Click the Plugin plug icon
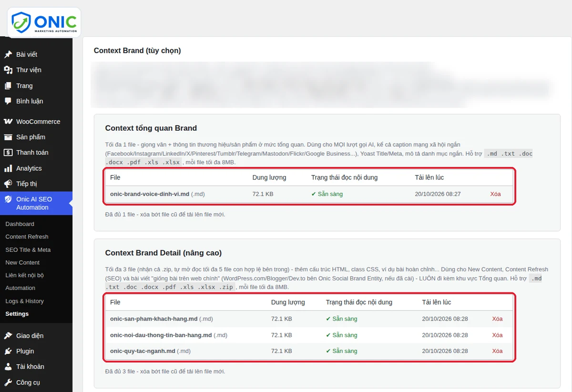The width and height of the screenshot is (572, 392). coord(8,351)
